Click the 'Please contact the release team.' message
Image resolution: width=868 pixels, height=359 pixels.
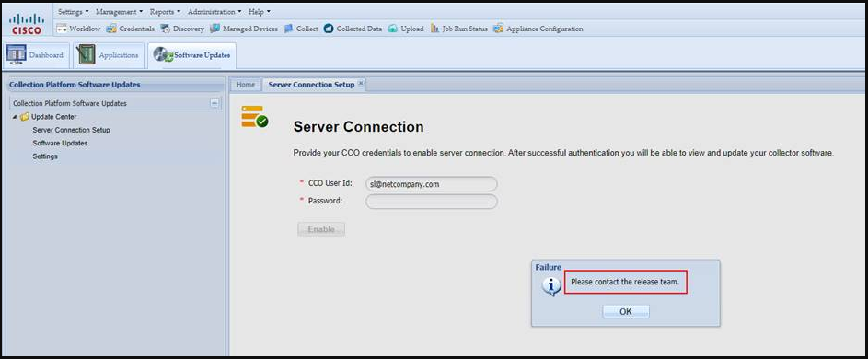coord(624,282)
